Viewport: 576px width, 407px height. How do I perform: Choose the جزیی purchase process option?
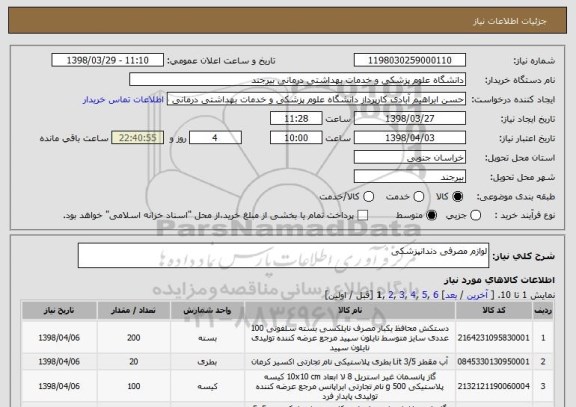pyautogui.click(x=475, y=216)
